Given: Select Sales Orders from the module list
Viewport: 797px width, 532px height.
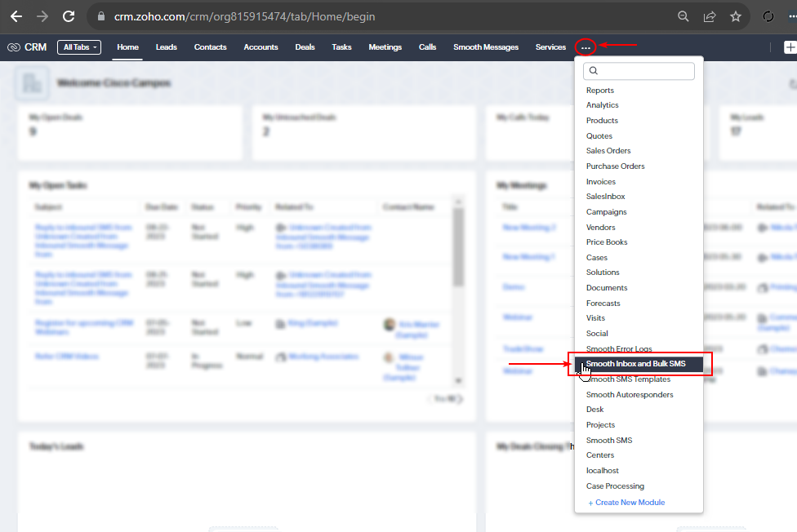Looking at the screenshot, I should 608,151.
